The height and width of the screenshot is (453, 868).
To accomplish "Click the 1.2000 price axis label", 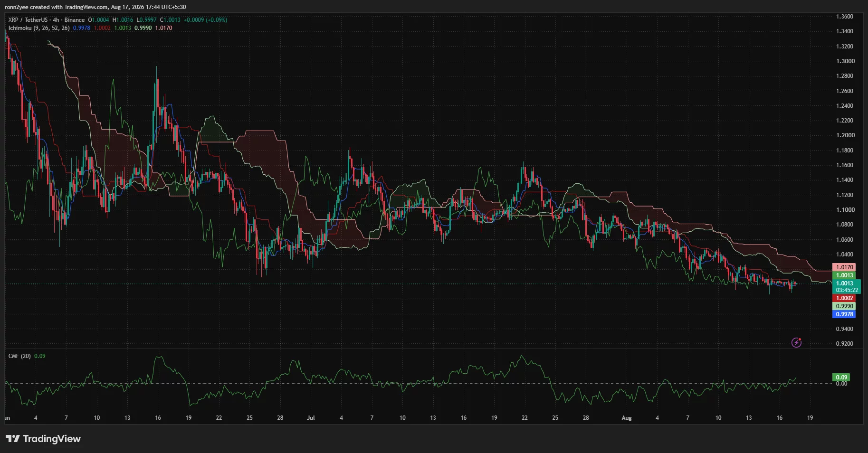I will pyautogui.click(x=844, y=135).
